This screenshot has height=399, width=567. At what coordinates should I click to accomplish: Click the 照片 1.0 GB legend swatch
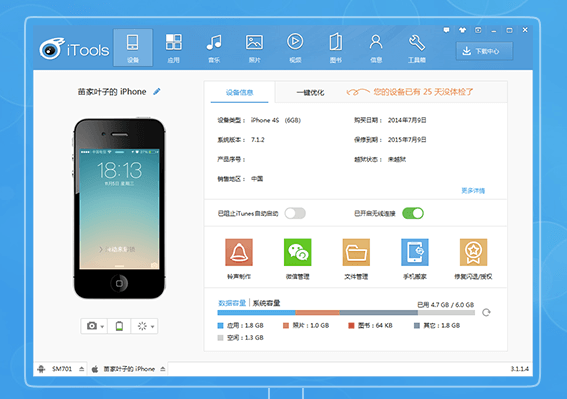click(286, 326)
